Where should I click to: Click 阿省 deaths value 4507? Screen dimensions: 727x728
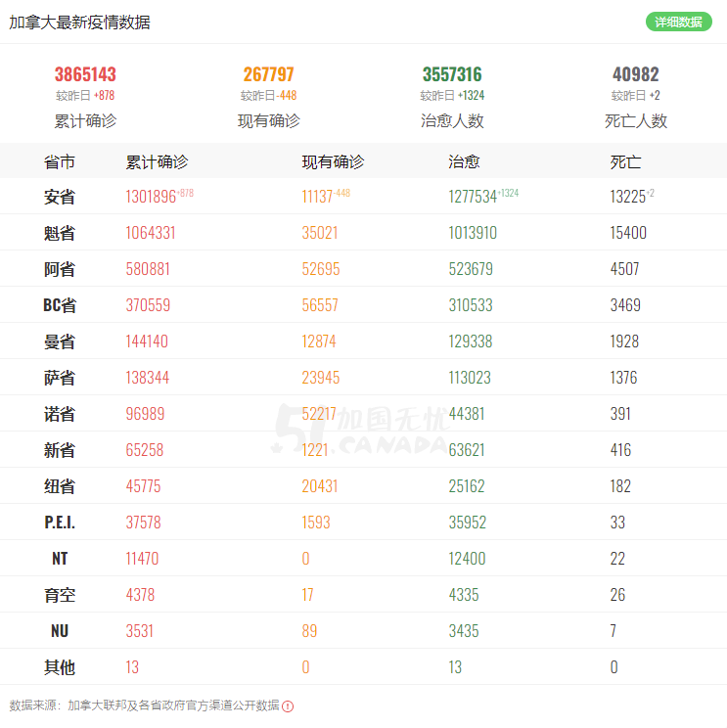pyautogui.click(x=624, y=269)
